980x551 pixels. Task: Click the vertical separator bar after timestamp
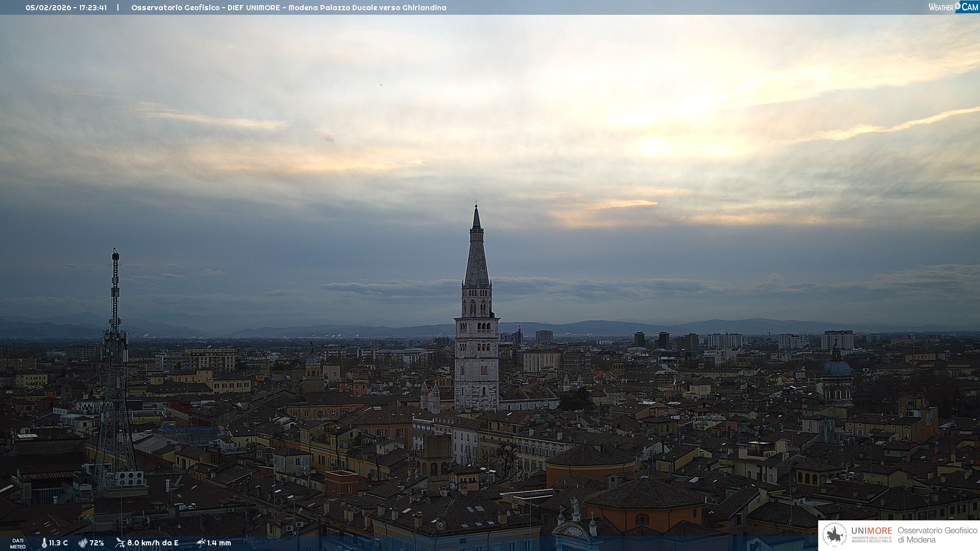pos(118,8)
